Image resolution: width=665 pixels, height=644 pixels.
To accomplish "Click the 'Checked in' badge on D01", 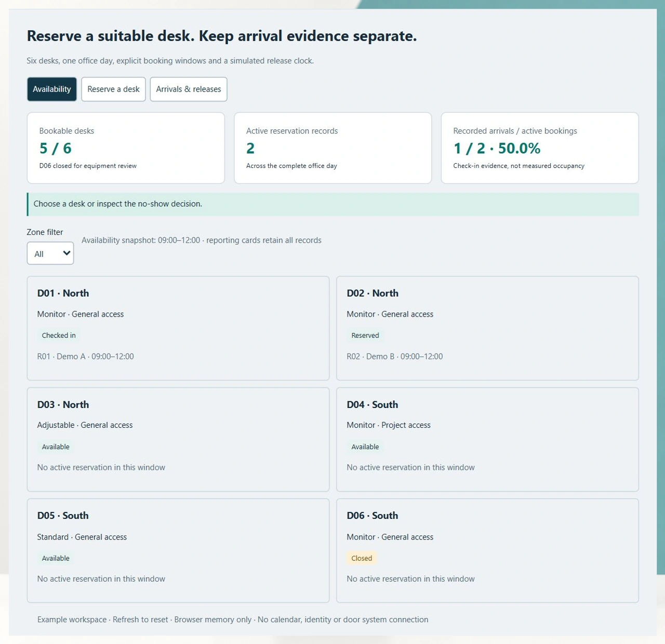I will point(59,335).
